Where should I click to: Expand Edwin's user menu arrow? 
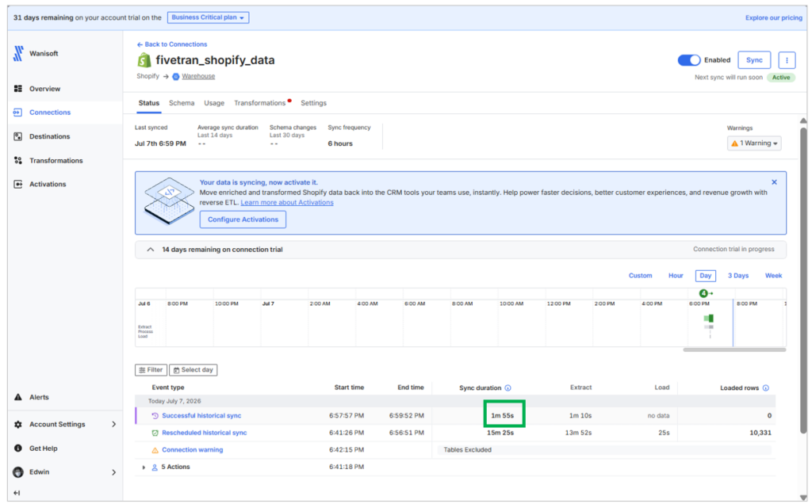(113, 472)
